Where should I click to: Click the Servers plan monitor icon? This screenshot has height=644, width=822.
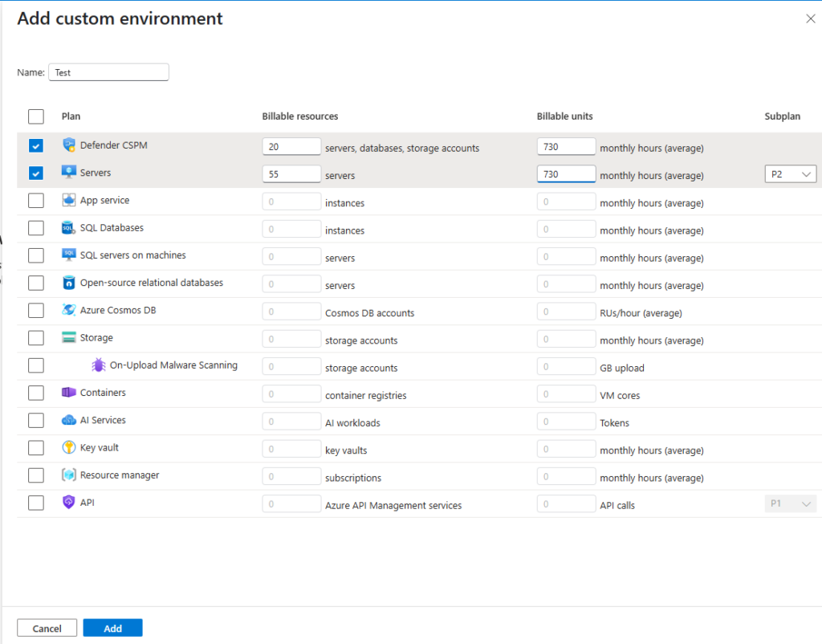click(x=69, y=172)
